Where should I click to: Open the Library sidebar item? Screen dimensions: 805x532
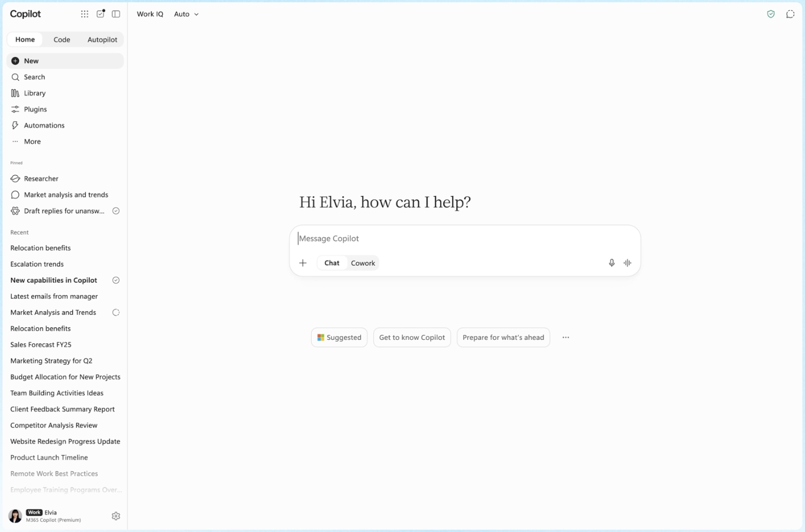tap(65, 93)
